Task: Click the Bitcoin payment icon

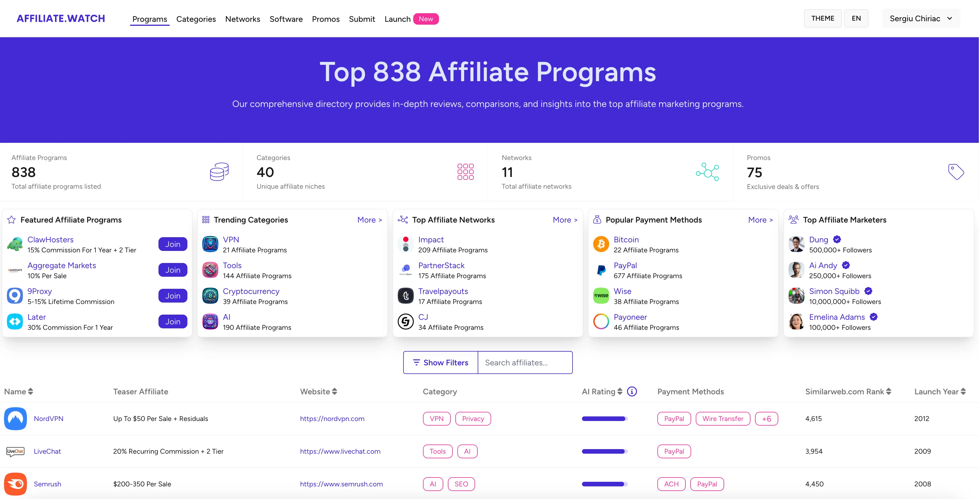Action: click(x=601, y=244)
